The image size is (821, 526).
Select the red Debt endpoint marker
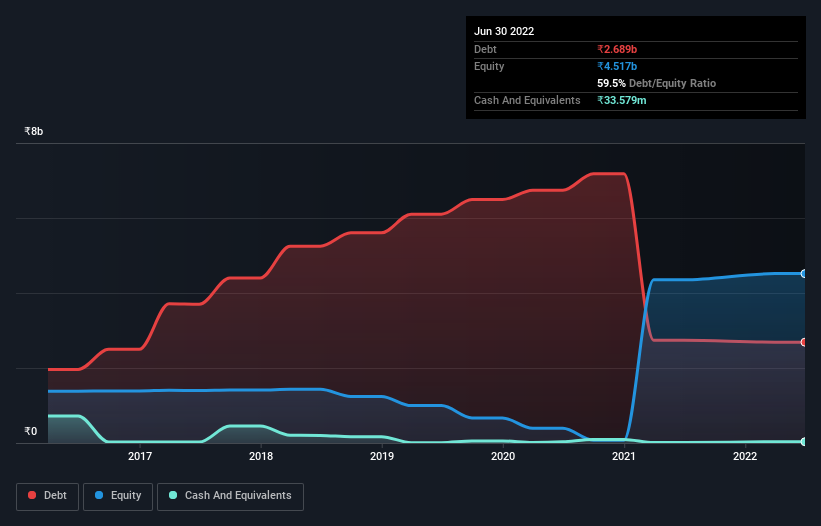(804, 342)
